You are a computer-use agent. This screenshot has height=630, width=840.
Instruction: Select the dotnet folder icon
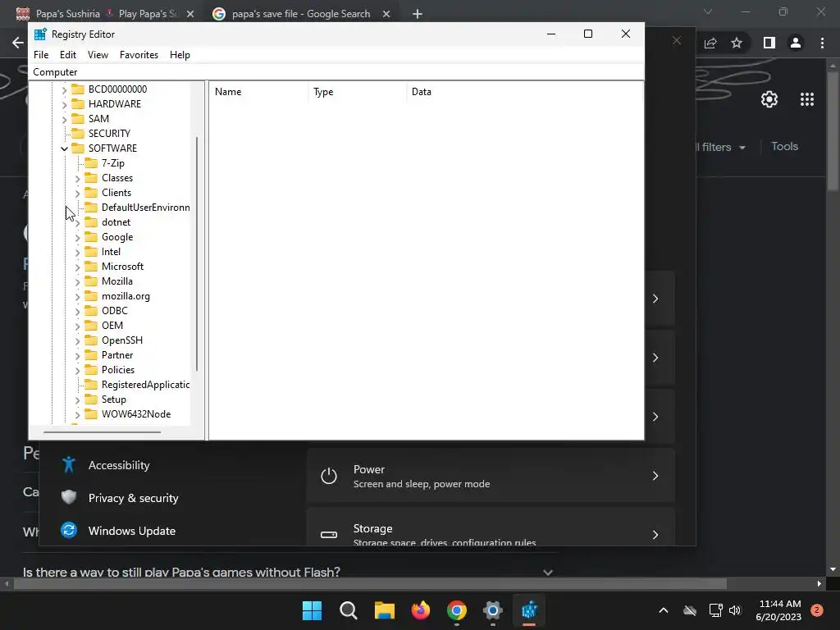[91, 222]
